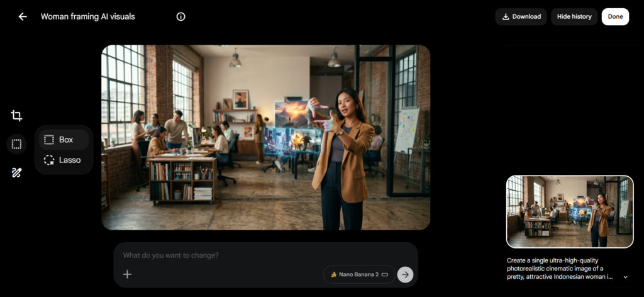Click the Download button

tap(521, 17)
